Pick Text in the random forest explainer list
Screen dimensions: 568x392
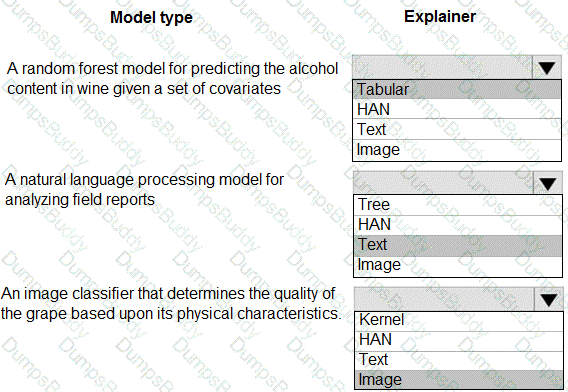click(x=457, y=129)
